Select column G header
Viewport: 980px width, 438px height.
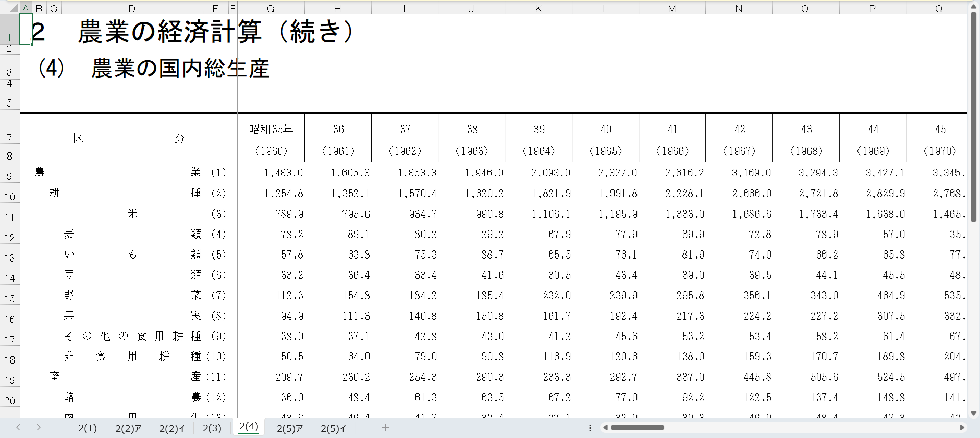(x=271, y=9)
